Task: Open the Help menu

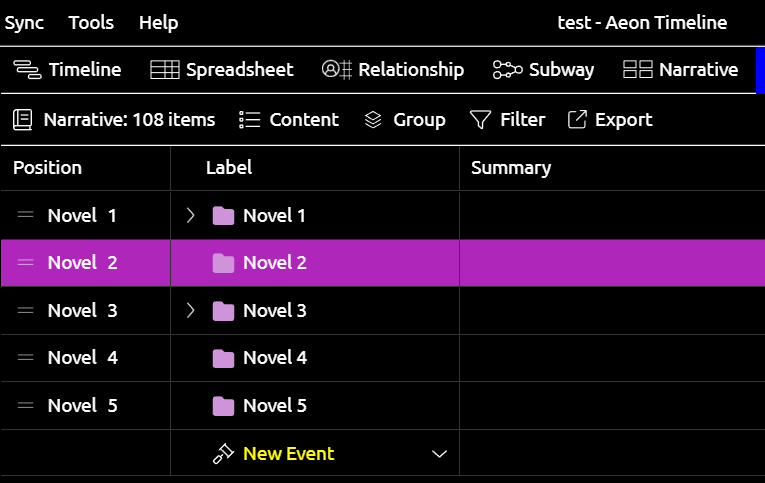Action: pyautogui.click(x=159, y=23)
